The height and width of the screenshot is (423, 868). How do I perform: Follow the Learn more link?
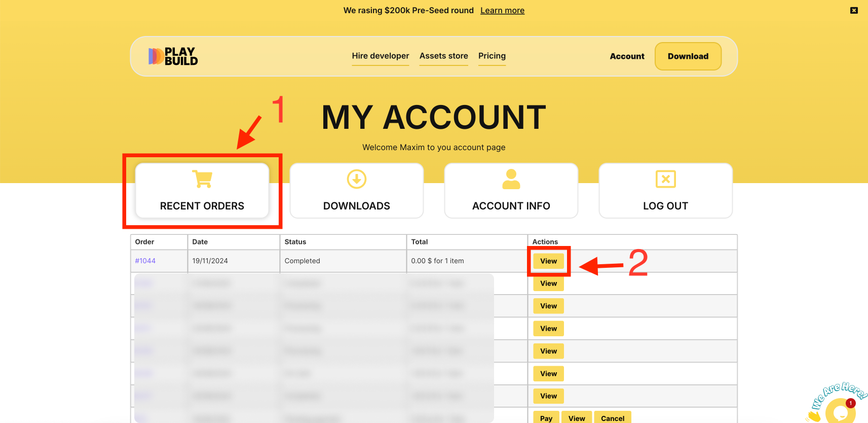[502, 11]
